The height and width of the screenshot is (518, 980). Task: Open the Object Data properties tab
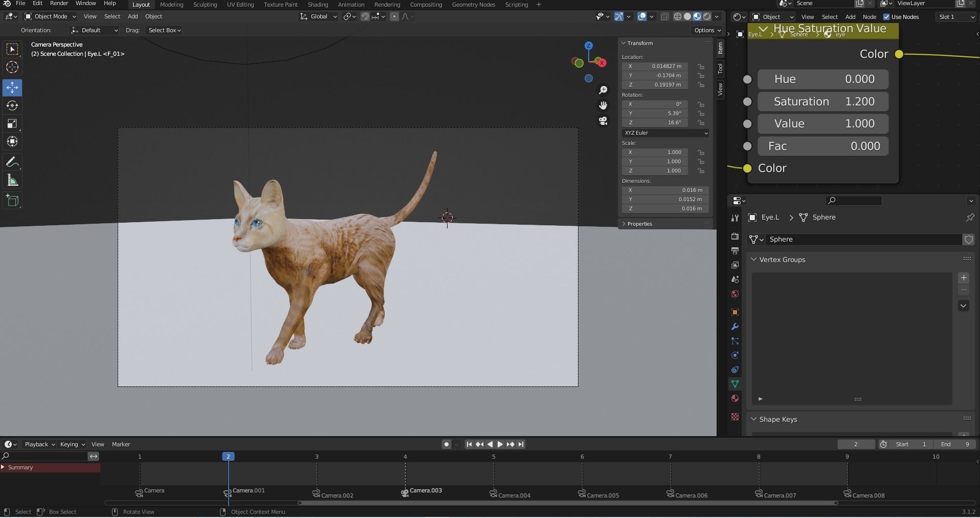coord(735,384)
